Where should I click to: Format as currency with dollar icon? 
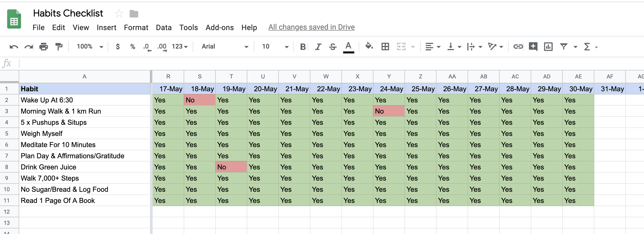coord(118,47)
